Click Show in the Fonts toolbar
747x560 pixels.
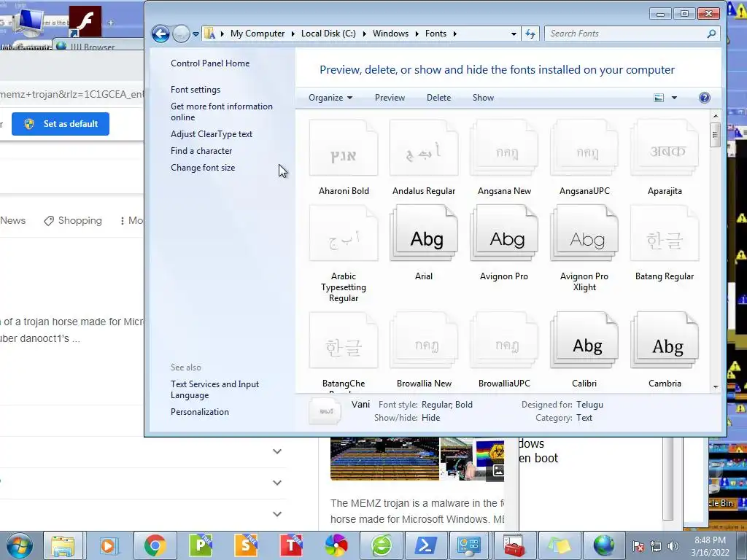483,98
